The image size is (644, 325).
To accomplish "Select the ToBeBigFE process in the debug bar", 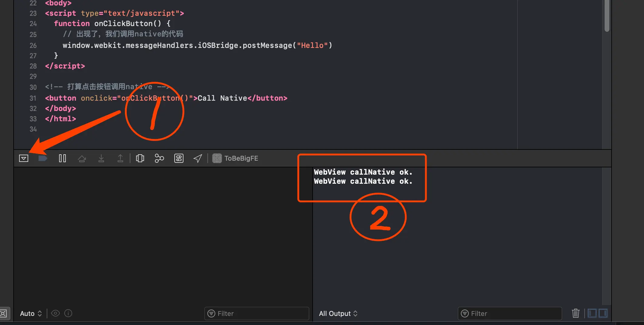I will 235,158.
